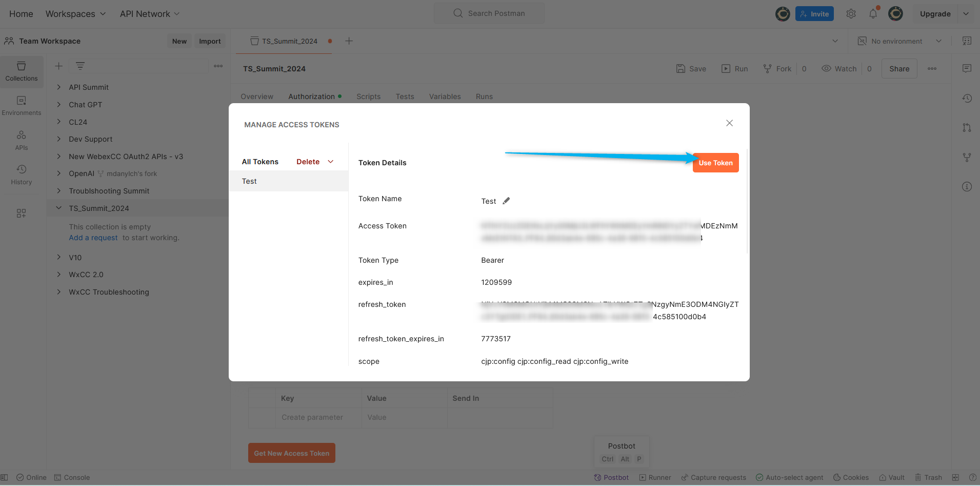Open the History sidebar panel
Image resolution: width=980 pixels, height=486 pixels.
pos(22,174)
